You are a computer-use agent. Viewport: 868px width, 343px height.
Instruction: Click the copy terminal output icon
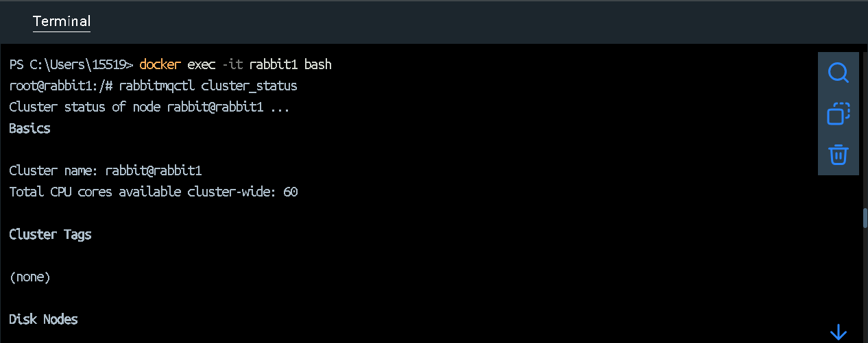click(838, 114)
